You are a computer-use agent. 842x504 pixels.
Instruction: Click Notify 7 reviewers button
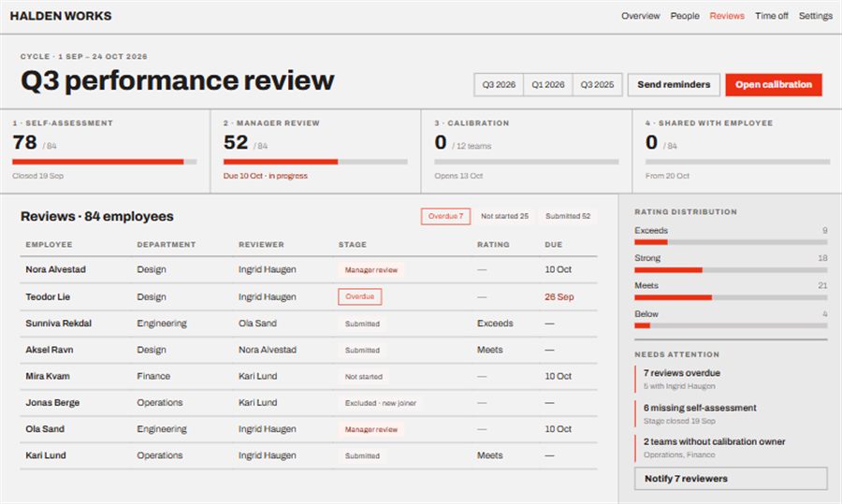(x=731, y=478)
